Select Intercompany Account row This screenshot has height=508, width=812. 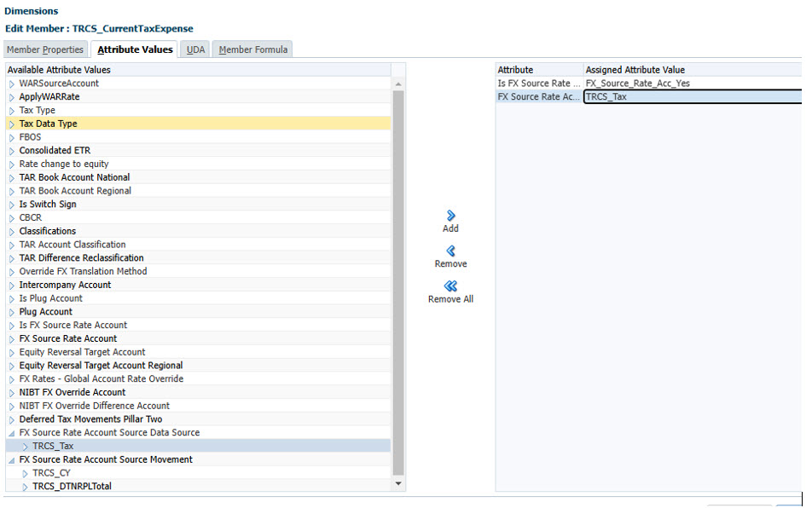(x=199, y=285)
